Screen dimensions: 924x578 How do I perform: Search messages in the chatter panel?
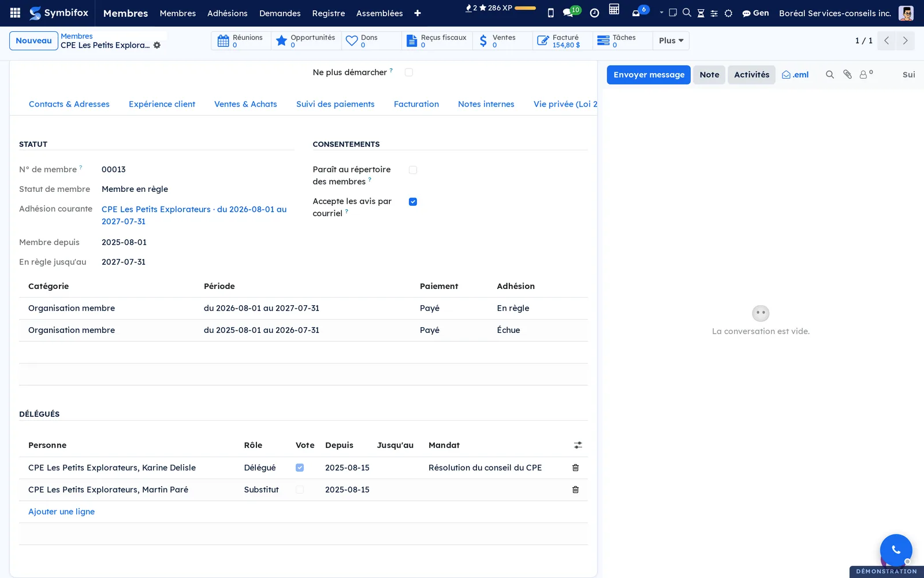[830, 75]
